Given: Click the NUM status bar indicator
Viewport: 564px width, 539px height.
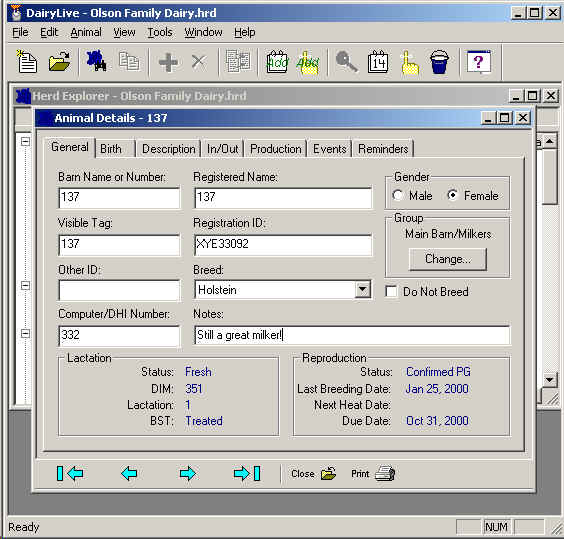Looking at the screenshot, I should click(x=497, y=527).
